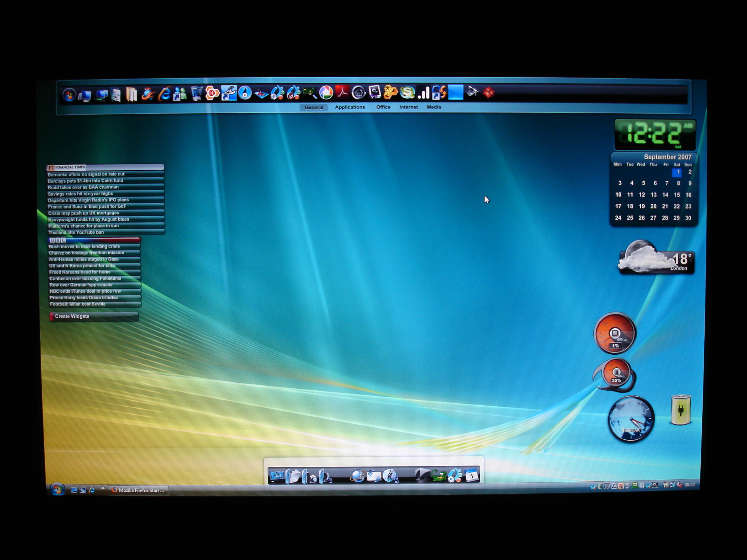Switch to Mozilla Firefox Start taskbar button
This screenshot has width=747, height=560.
click(x=138, y=491)
